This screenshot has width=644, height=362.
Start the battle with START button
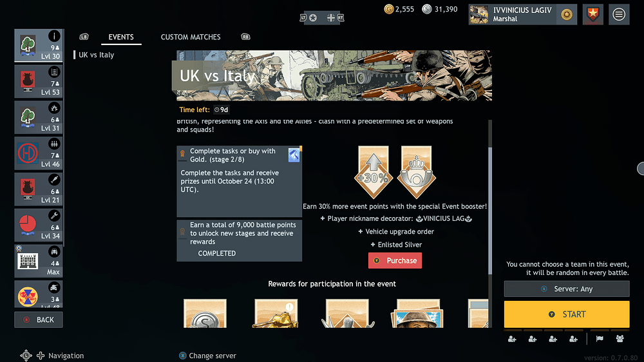point(567,314)
